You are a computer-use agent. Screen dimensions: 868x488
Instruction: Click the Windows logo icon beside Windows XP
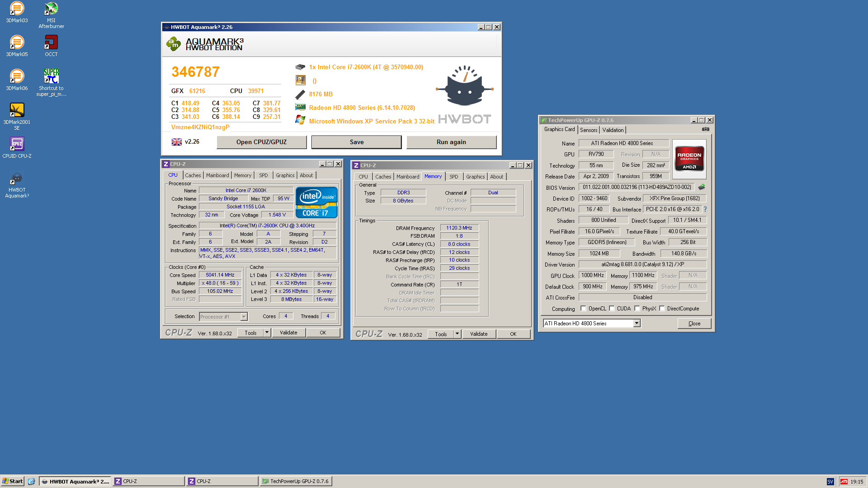coord(300,120)
